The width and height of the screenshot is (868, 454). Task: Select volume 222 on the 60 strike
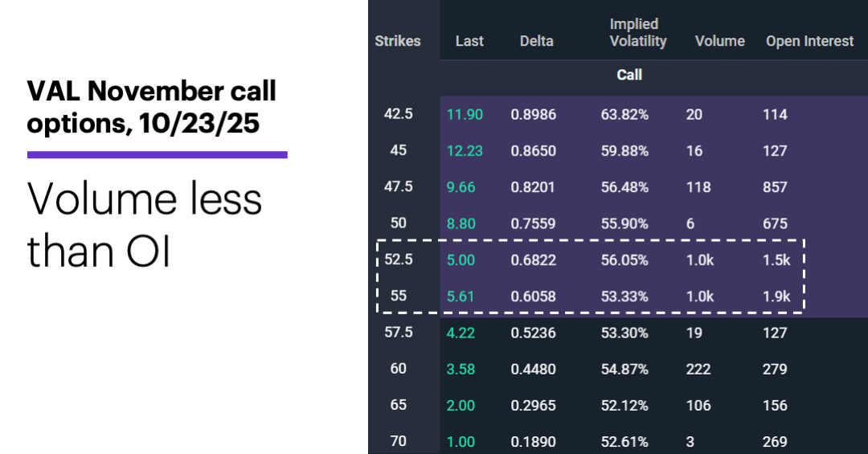pyautogui.click(x=698, y=369)
